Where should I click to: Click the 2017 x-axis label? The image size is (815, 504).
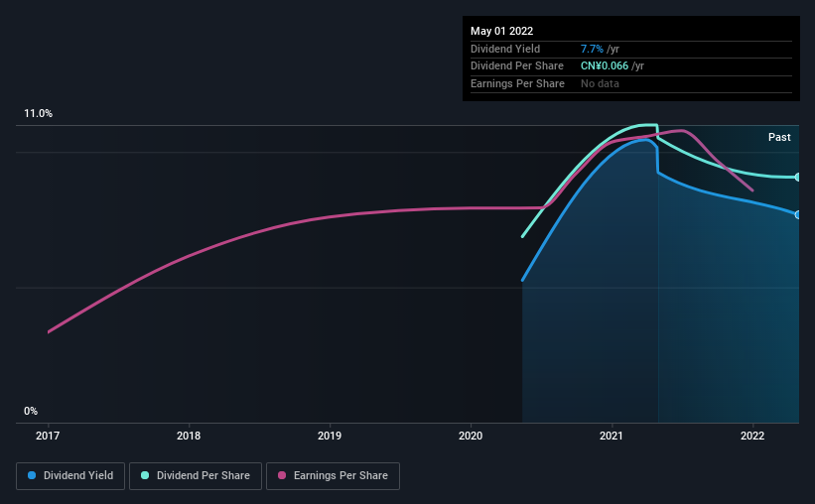48,436
